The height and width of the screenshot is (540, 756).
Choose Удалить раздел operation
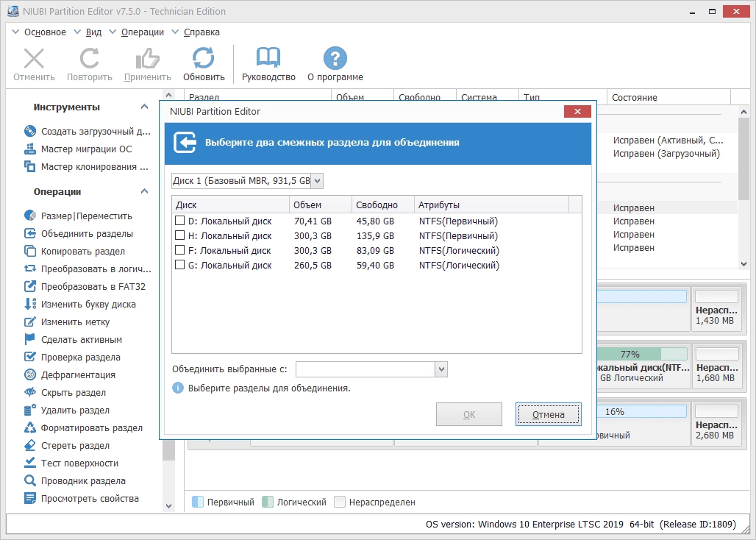67,411
